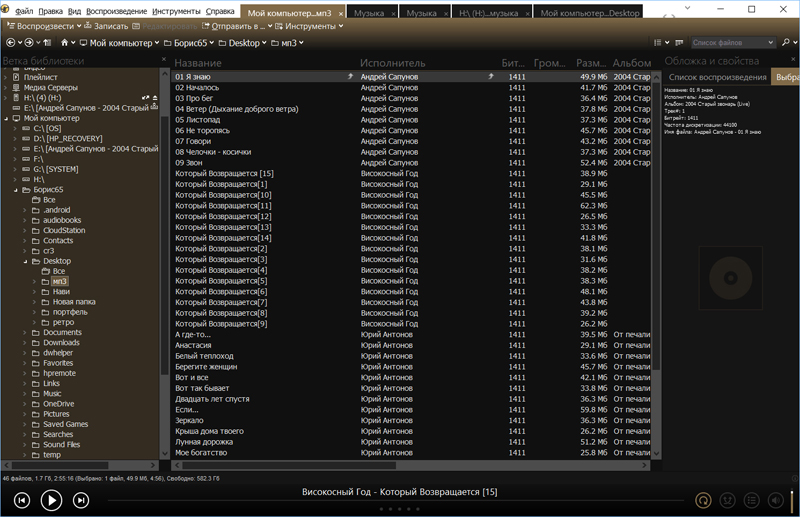The image size is (800, 517).
Task: Toggle the repeat playback icon
Action: (703, 501)
